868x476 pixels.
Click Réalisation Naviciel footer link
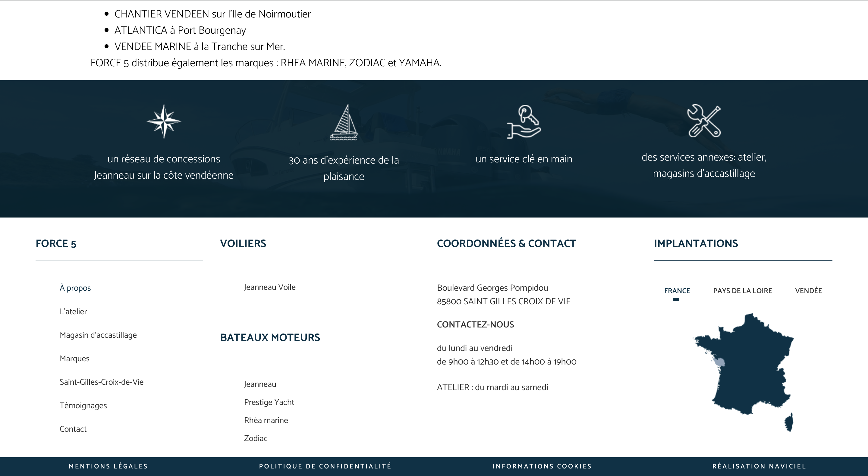coord(759,466)
